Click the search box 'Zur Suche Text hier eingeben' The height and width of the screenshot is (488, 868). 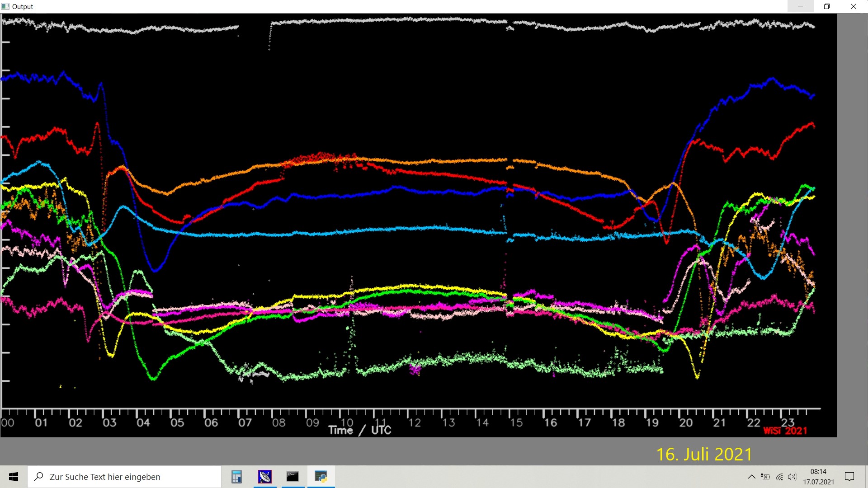(x=124, y=477)
